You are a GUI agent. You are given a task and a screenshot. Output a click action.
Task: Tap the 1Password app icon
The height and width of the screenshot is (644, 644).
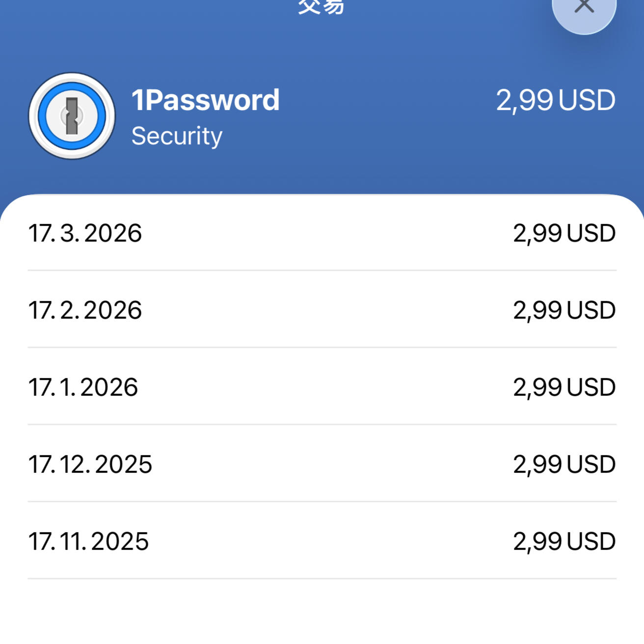72,116
